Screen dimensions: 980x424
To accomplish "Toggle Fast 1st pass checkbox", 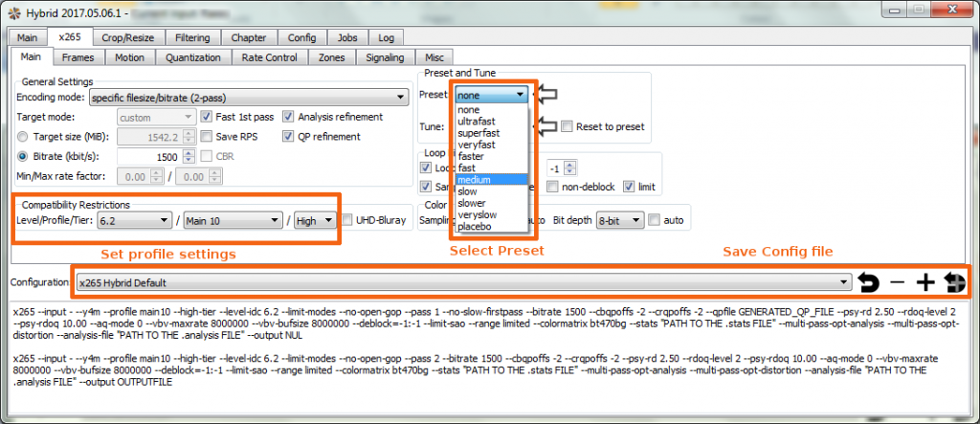I will [x=205, y=117].
